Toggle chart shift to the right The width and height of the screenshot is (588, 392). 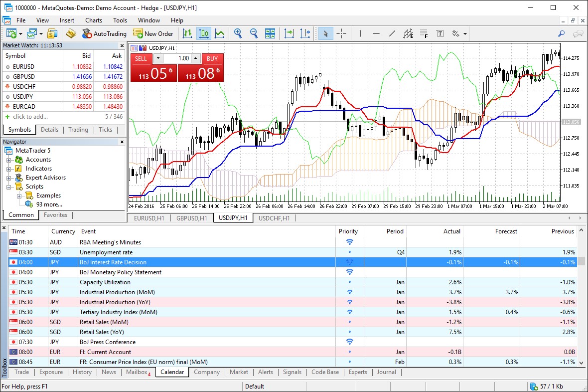(305, 33)
